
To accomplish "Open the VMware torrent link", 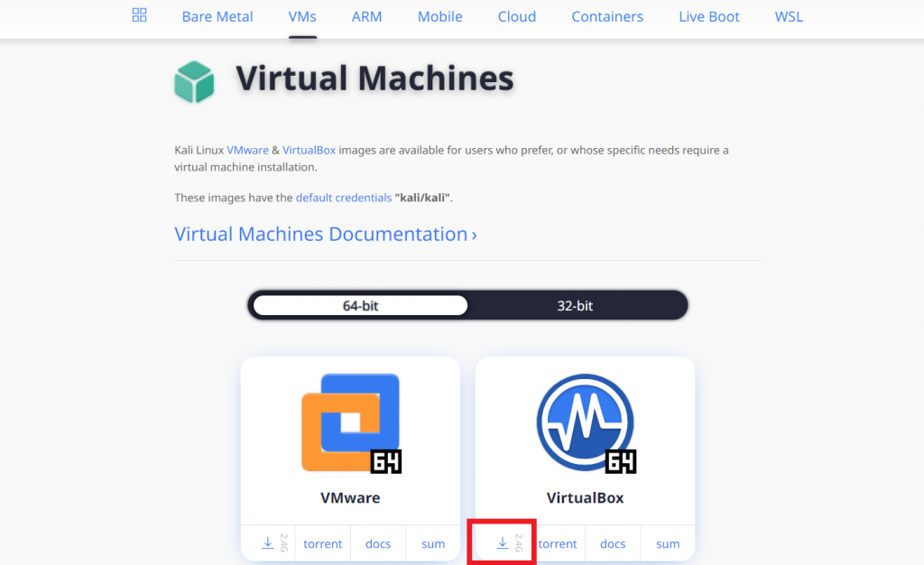I will click(322, 543).
